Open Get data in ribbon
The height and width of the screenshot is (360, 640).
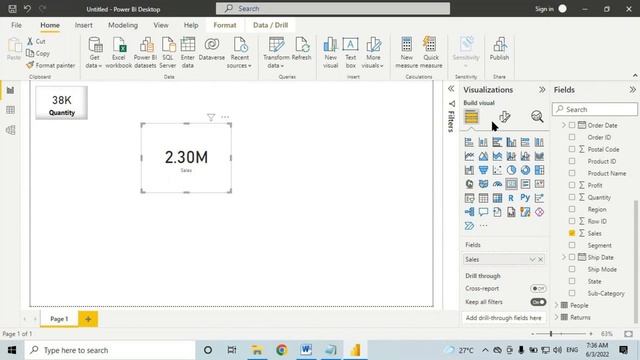pyautogui.click(x=94, y=52)
